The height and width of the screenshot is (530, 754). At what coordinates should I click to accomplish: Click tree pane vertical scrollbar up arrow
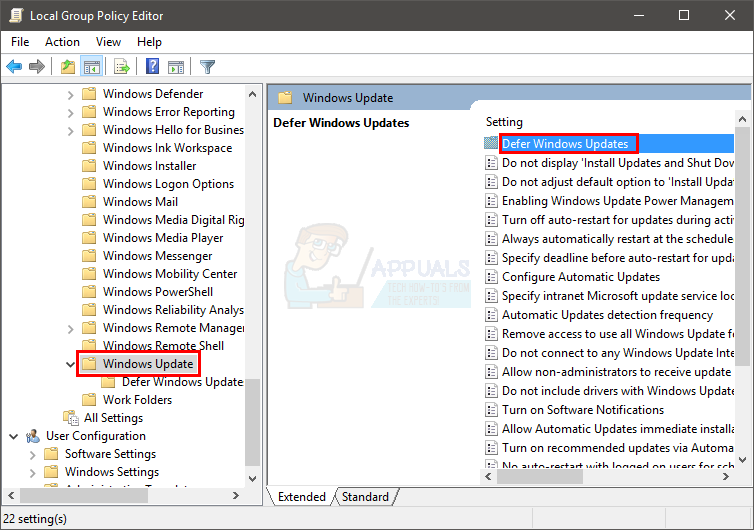coord(252,94)
